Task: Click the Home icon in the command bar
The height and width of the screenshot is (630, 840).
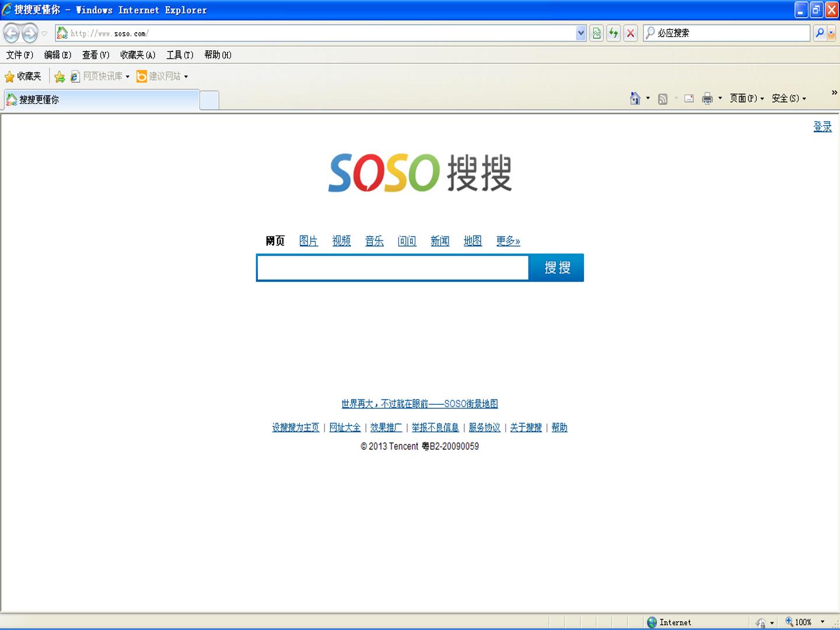Action: pyautogui.click(x=635, y=99)
